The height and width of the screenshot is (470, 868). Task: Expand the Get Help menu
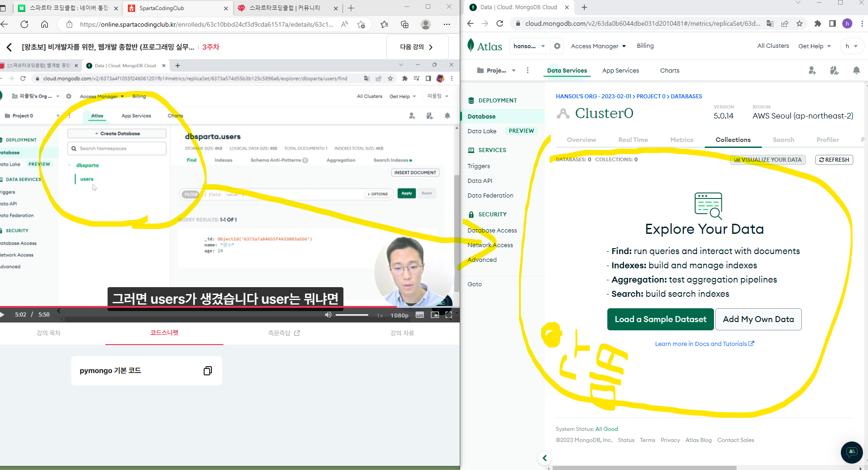click(814, 46)
